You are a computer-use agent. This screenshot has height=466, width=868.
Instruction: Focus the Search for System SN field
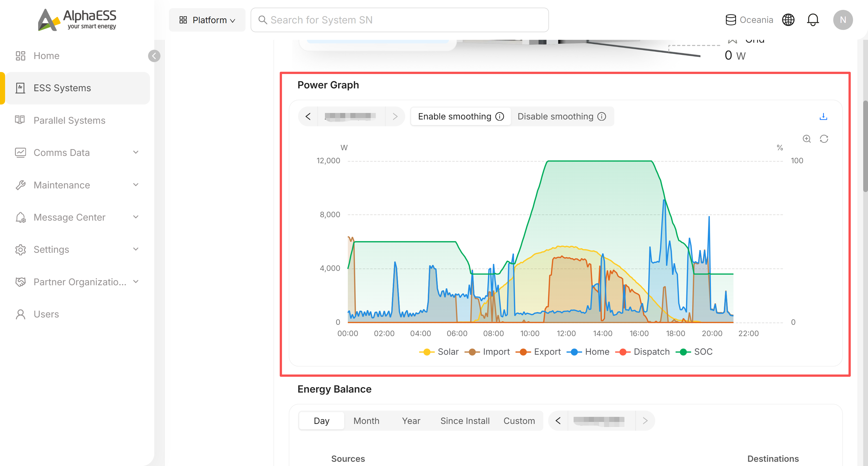point(399,20)
